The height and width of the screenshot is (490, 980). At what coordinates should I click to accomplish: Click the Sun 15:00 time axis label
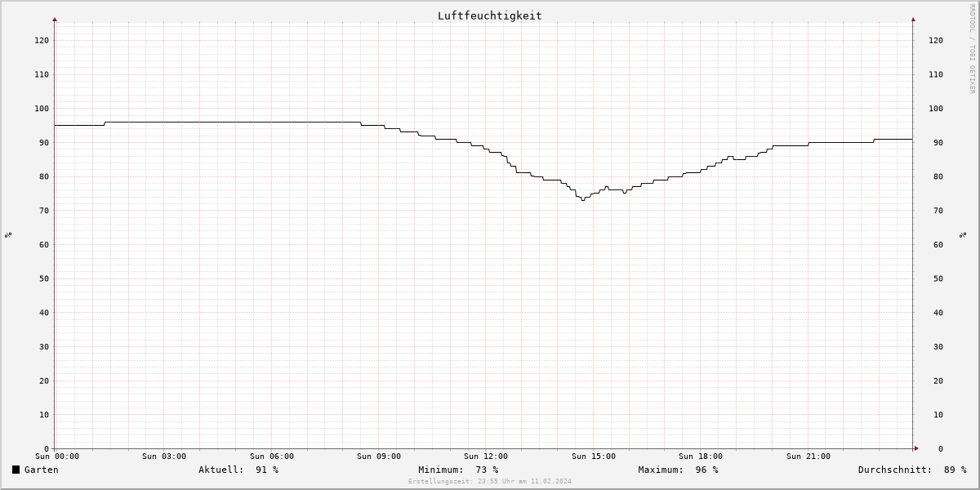(594, 457)
